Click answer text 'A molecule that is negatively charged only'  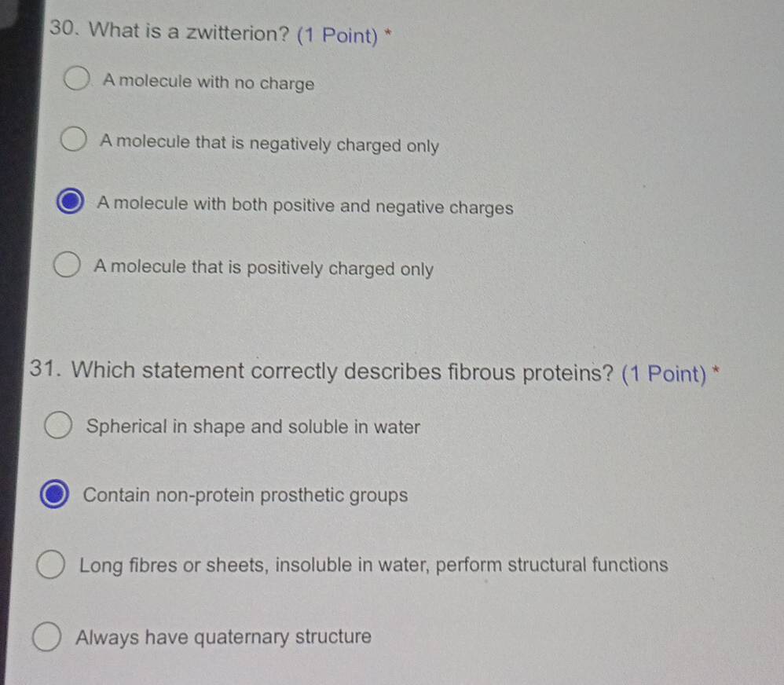pos(269,144)
